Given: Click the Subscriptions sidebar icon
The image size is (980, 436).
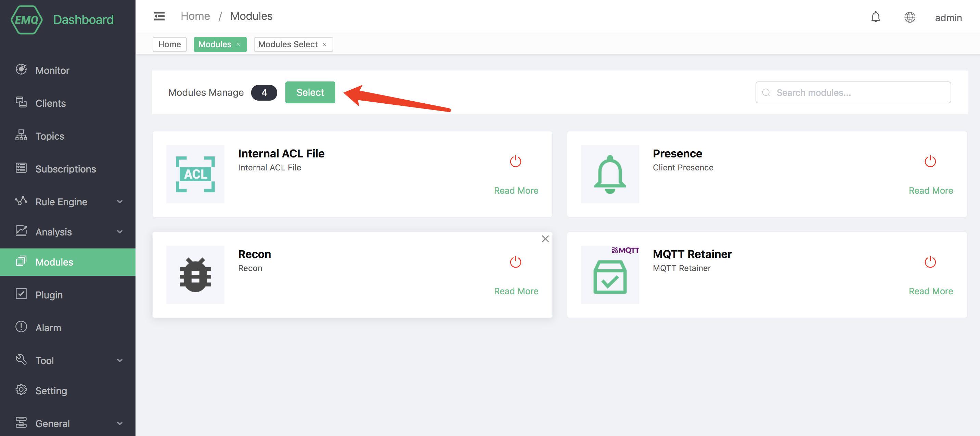Looking at the screenshot, I should (21, 168).
